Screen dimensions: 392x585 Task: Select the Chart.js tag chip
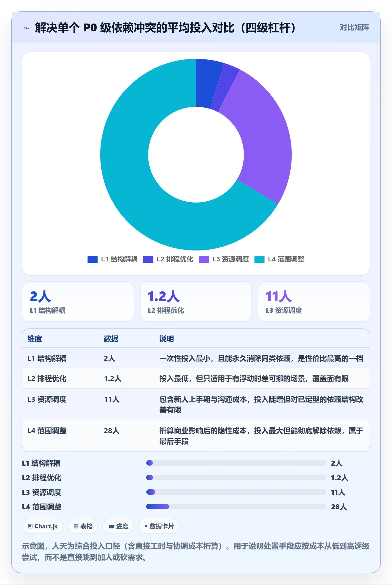[x=43, y=526]
